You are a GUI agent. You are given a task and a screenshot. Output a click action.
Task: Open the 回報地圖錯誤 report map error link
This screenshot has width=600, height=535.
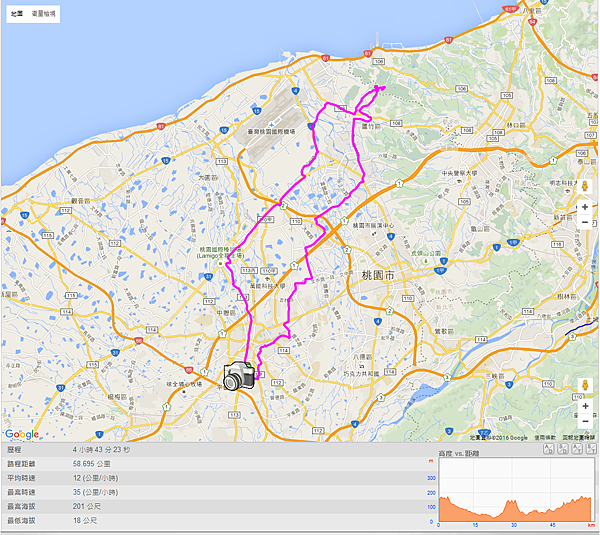pos(578,437)
